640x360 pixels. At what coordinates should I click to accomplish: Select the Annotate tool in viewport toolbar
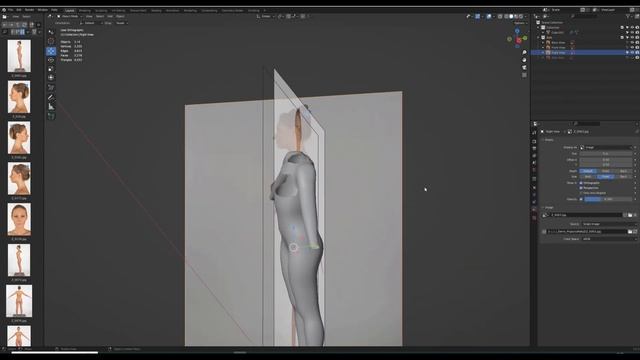coord(51,97)
